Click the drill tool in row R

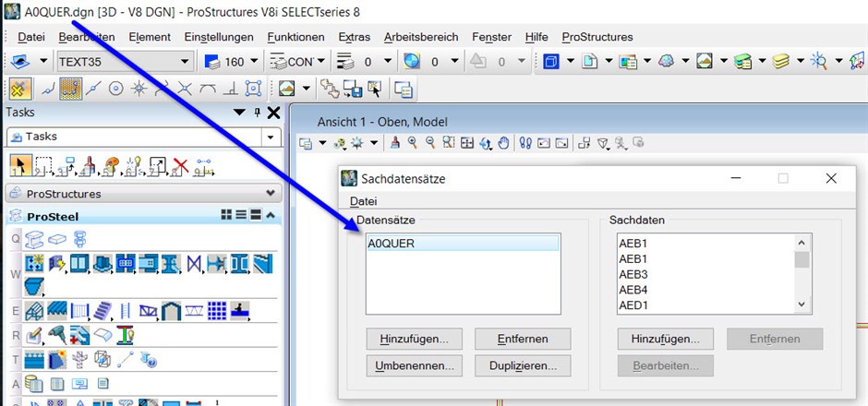coord(57,335)
